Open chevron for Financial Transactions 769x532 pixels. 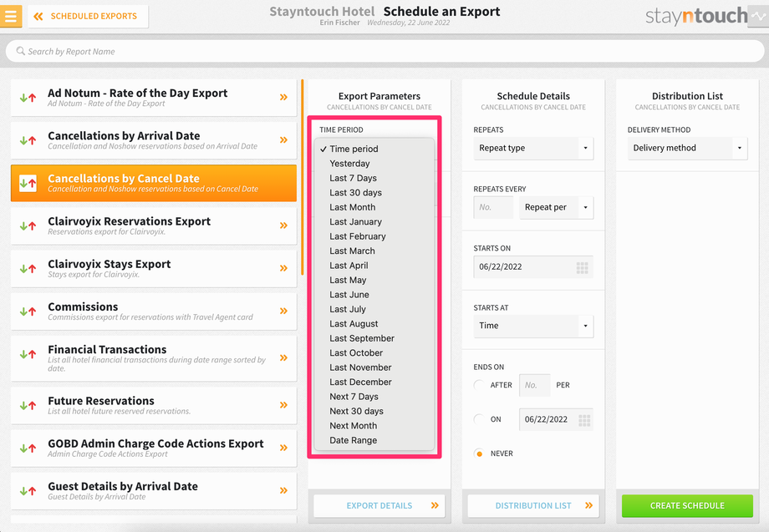click(x=283, y=357)
